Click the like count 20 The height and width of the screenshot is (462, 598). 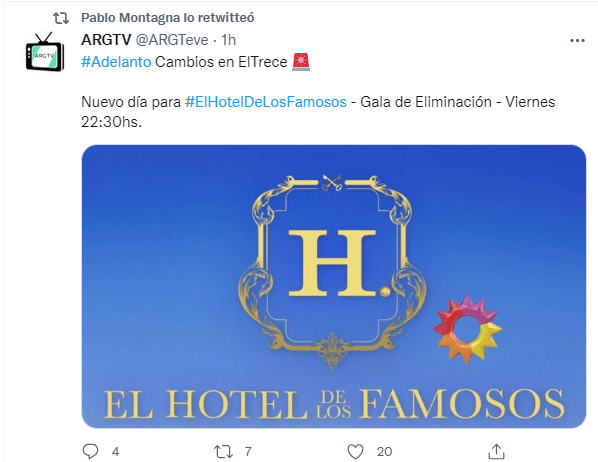click(x=384, y=452)
